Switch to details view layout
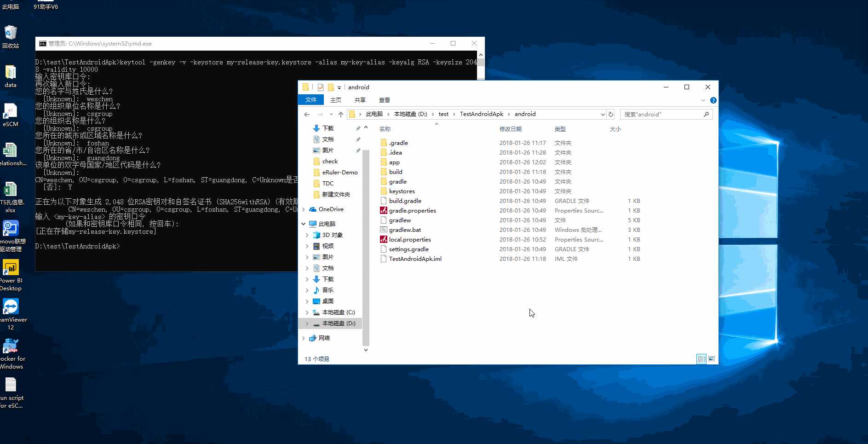The height and width of the screenshot is (444, 868). (701, 359)
